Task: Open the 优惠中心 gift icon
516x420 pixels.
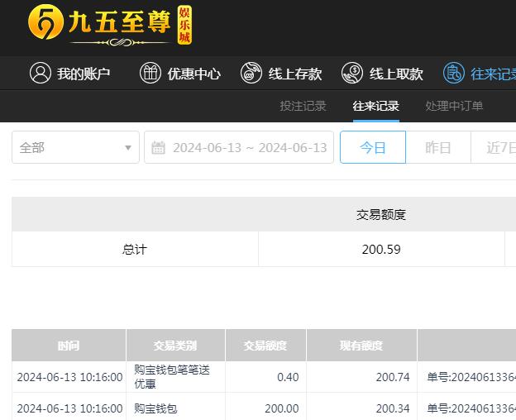Action: (x=150, y=73)
